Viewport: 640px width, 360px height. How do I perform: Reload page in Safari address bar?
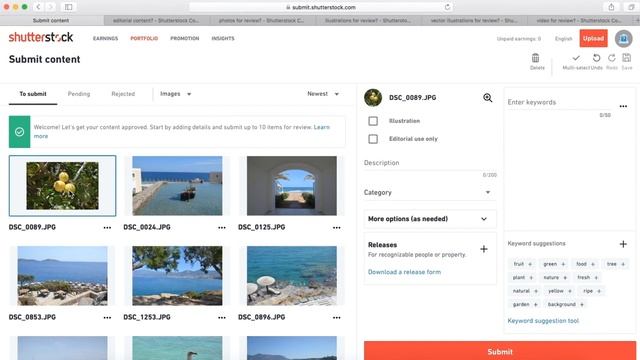pos(447,7)
